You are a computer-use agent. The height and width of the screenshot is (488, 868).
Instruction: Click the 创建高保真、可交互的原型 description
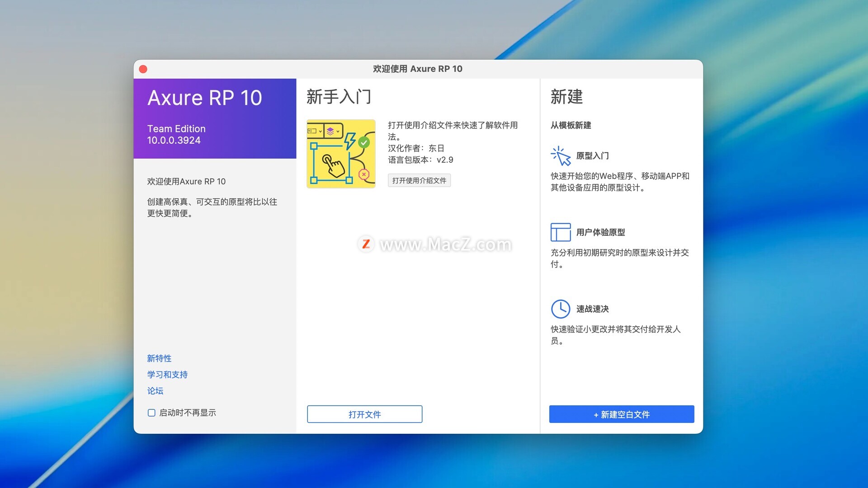point(212,207)
